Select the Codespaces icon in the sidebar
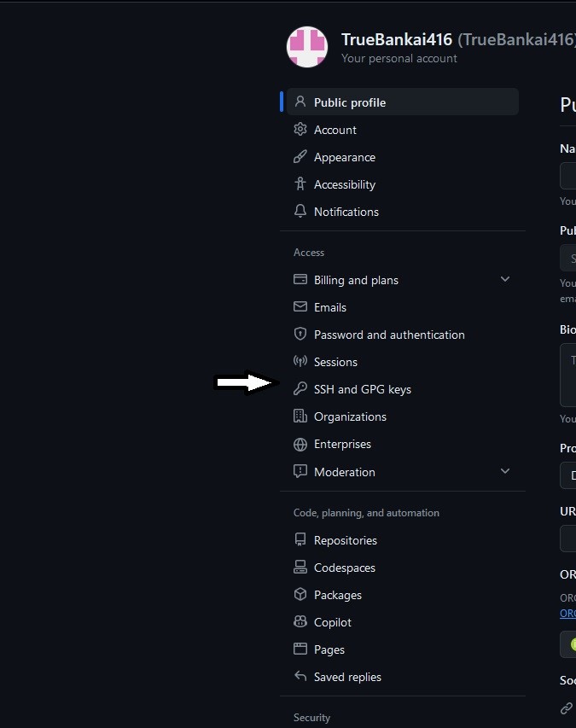 coord(300,567)
